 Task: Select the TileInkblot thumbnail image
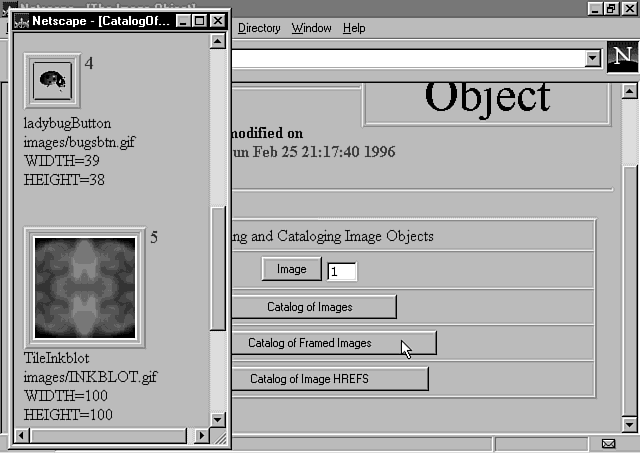pos(84,288)
